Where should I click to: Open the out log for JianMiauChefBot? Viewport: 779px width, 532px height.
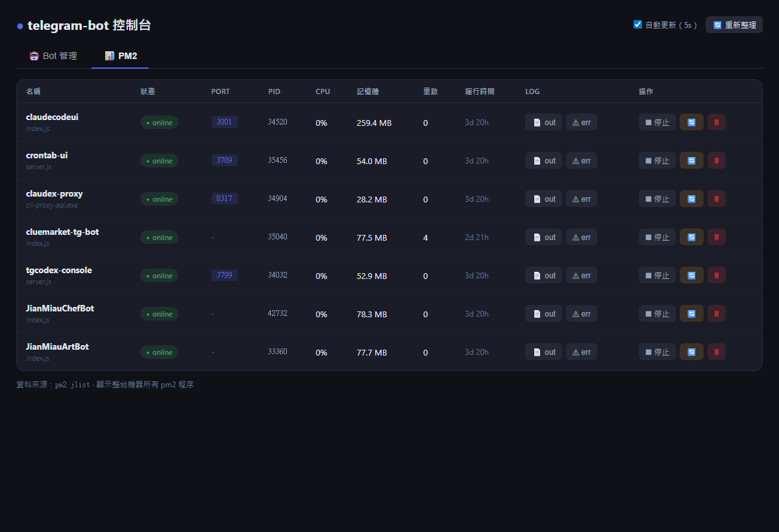(x=543, y=313)
